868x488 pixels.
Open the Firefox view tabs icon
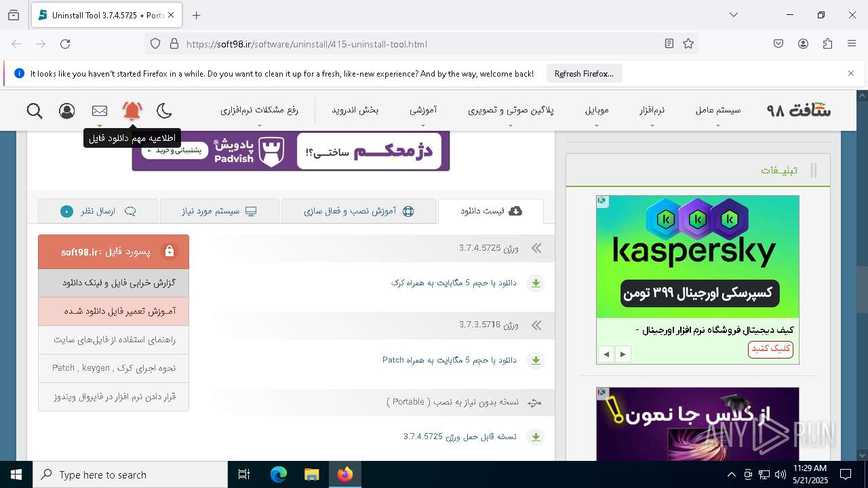pyautogui.click(x=14, y=15)
